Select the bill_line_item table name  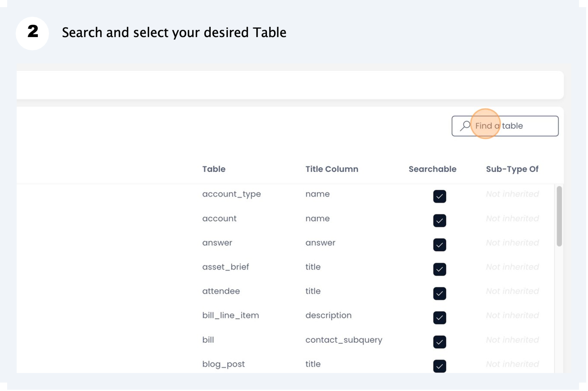[x=231, y=316]
